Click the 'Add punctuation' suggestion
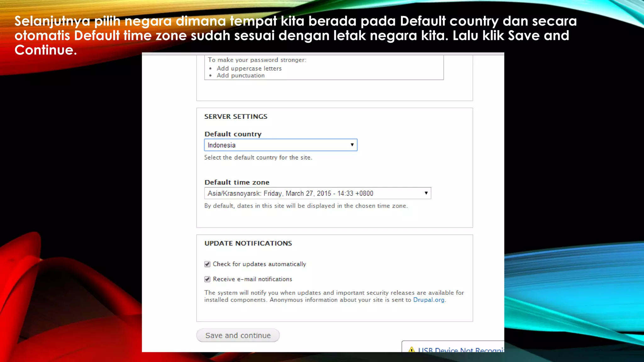This screenshot has width=644, height=362. pos(241,75)
